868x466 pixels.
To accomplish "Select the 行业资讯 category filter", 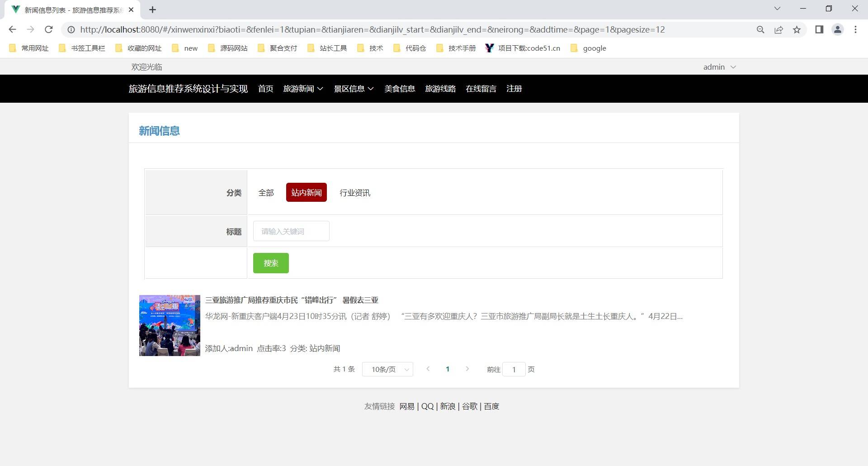I will point(355,193).
